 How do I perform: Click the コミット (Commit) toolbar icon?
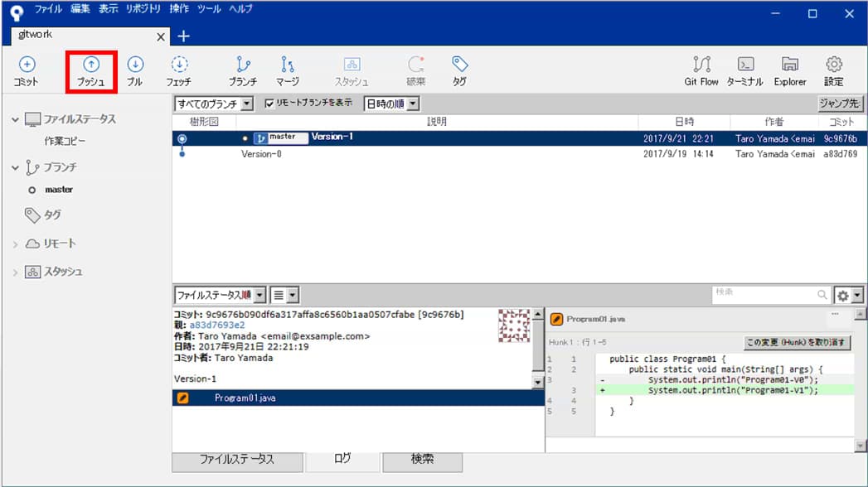point(27,70)
